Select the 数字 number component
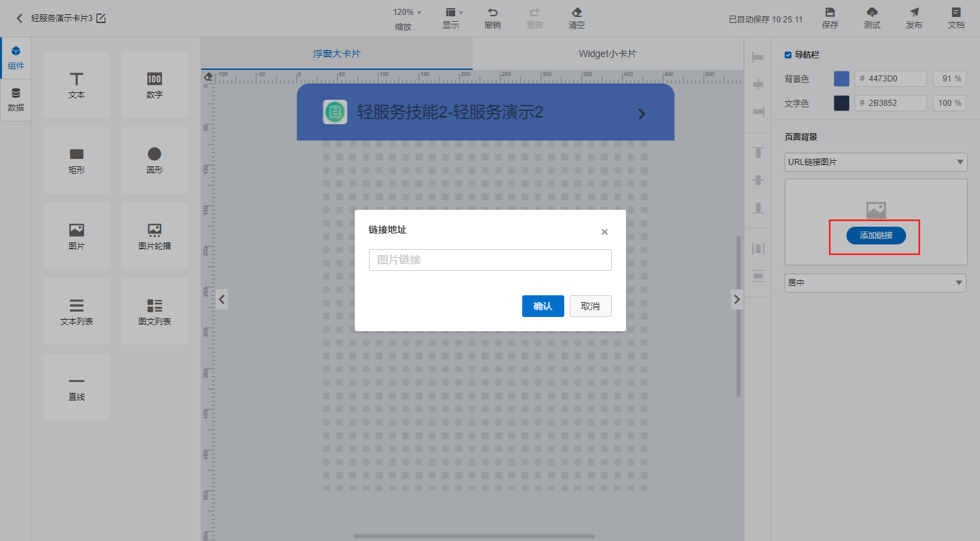 tap(155, 85)
